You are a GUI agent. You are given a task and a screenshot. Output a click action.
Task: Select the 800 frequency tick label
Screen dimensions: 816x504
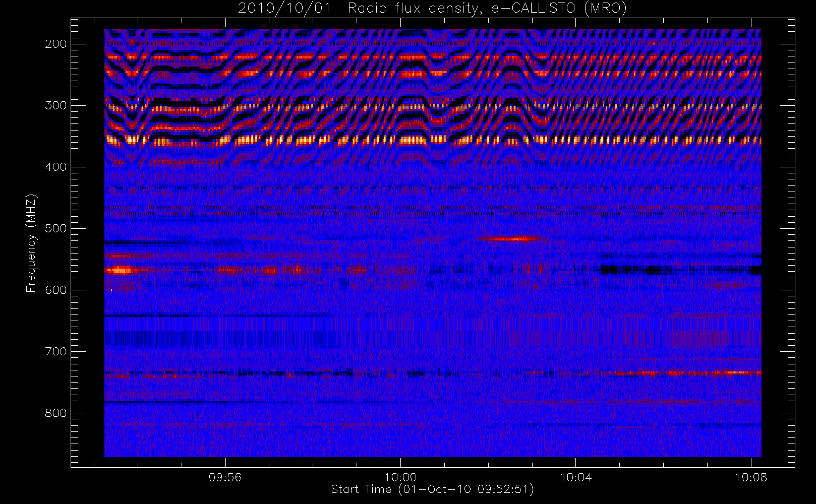coord(56,413)
